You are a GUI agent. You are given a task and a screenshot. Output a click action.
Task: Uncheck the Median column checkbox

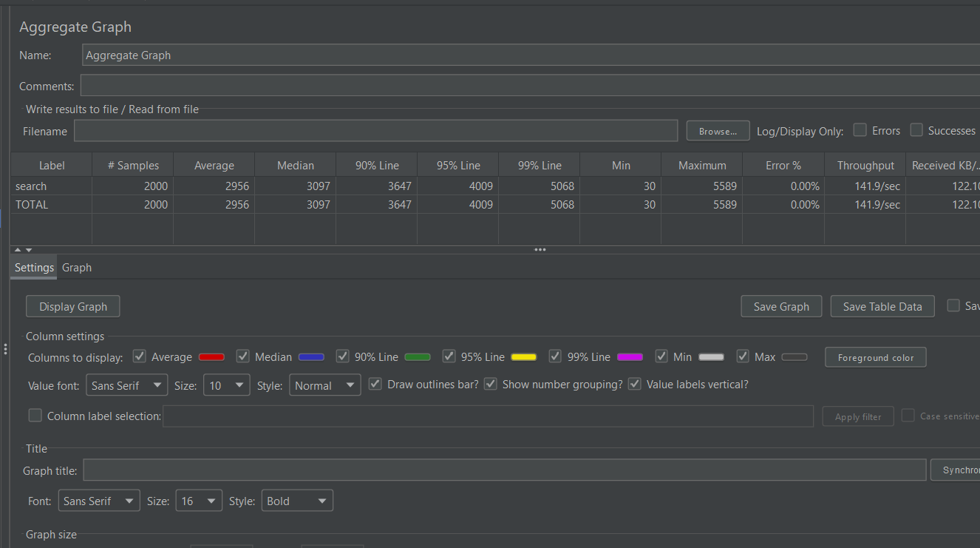242,356
